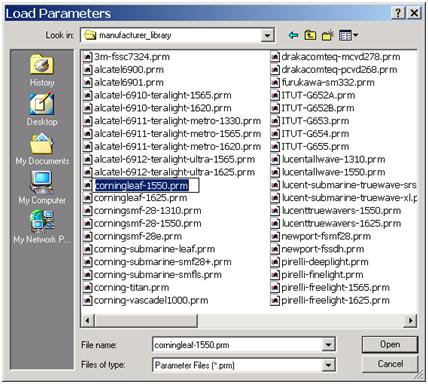Open the Desktop location
The width and height of the screenshot is (428, 384).
point(42,110)
